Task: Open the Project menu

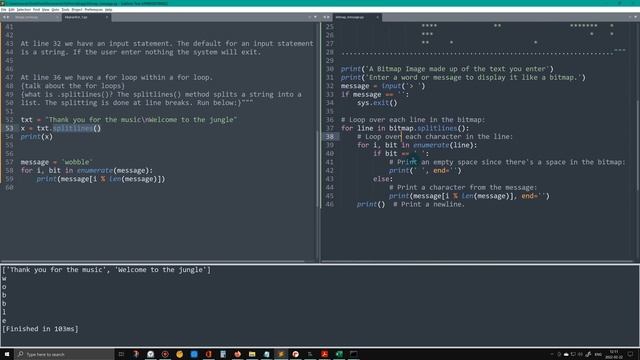Action: [77, 9]
